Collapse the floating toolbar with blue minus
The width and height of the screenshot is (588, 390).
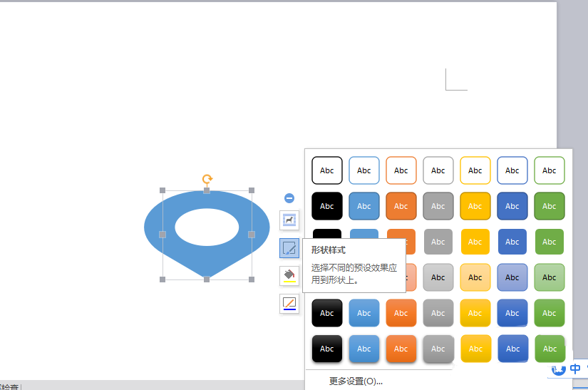tap(289, 198)
